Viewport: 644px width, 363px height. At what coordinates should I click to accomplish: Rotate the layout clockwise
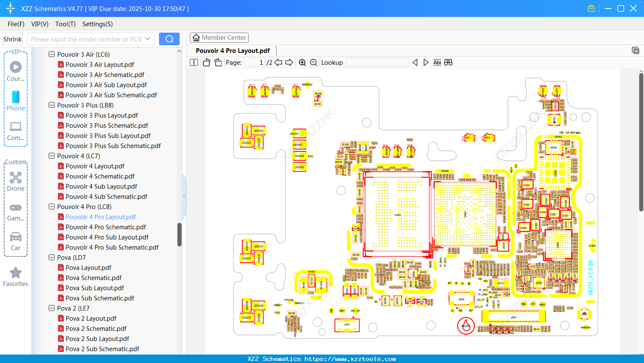click(217, 62)
